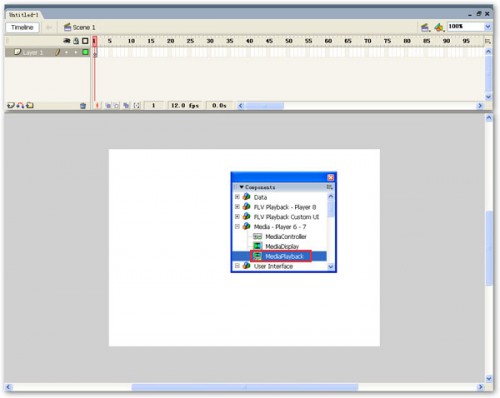Toggle visibility dot for Layer 1
500x398 pixels.
point(67,52)
